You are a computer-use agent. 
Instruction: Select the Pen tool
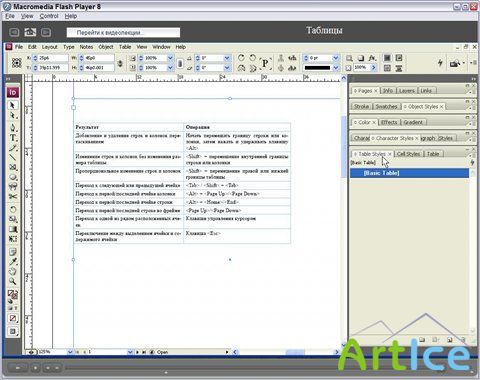coord(13,128)
